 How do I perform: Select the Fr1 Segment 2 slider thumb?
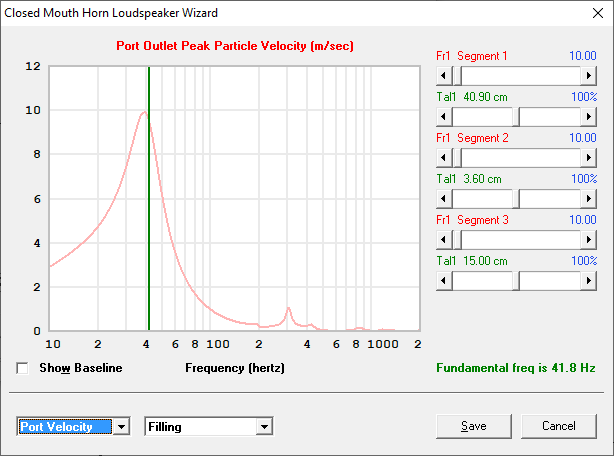(x=457, y=157)
